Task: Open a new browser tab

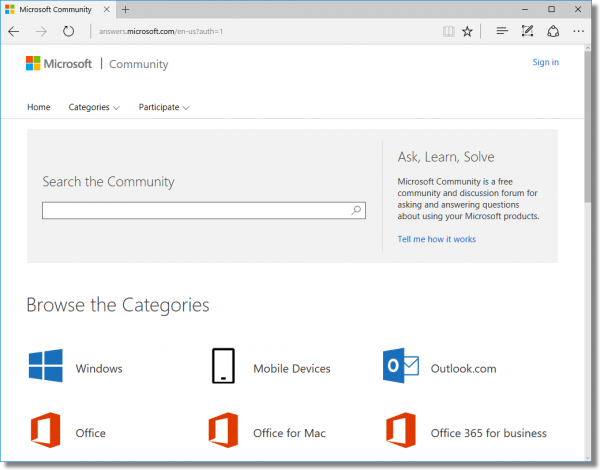Action: [x=126, y=10]
